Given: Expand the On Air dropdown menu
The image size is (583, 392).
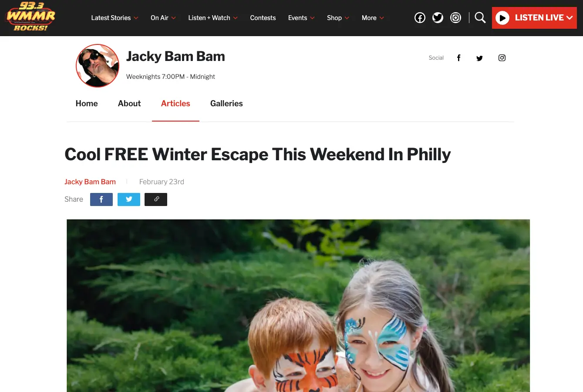Looking at the screenshot, I should tap(163, 18).
